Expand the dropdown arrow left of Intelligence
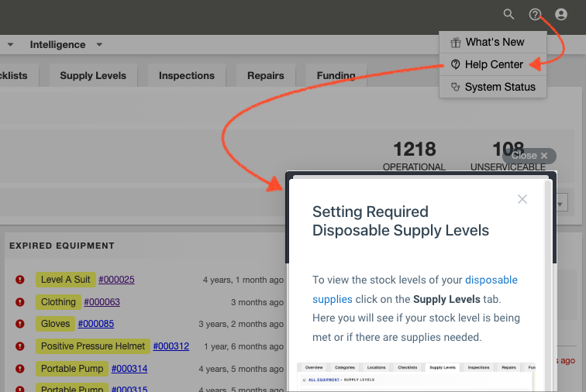 click(x=10, y=44)
